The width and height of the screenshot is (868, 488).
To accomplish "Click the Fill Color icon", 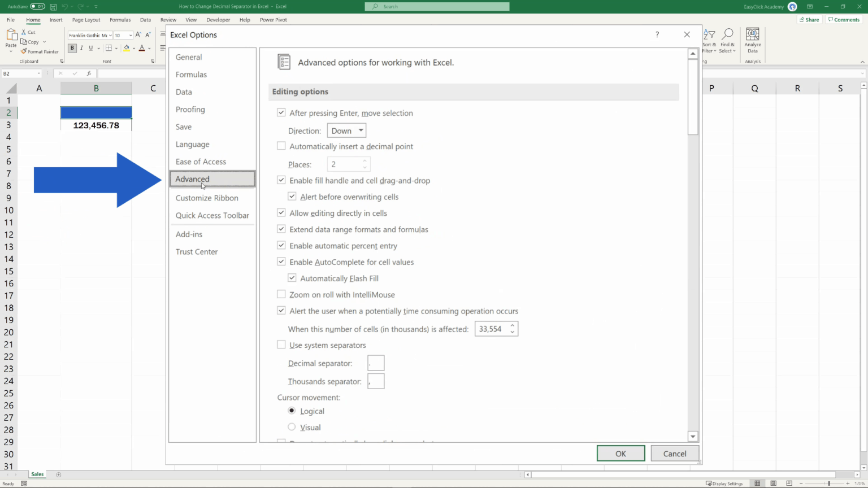I will pyautogui.click(x=127, y=47).
